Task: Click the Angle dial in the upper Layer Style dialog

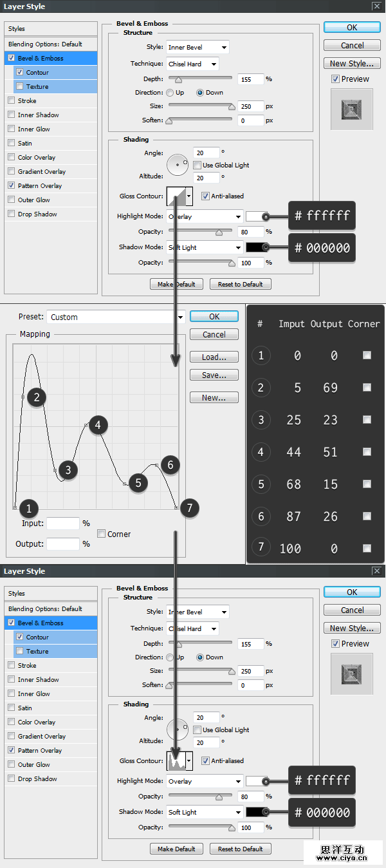Action: point(177,164)
